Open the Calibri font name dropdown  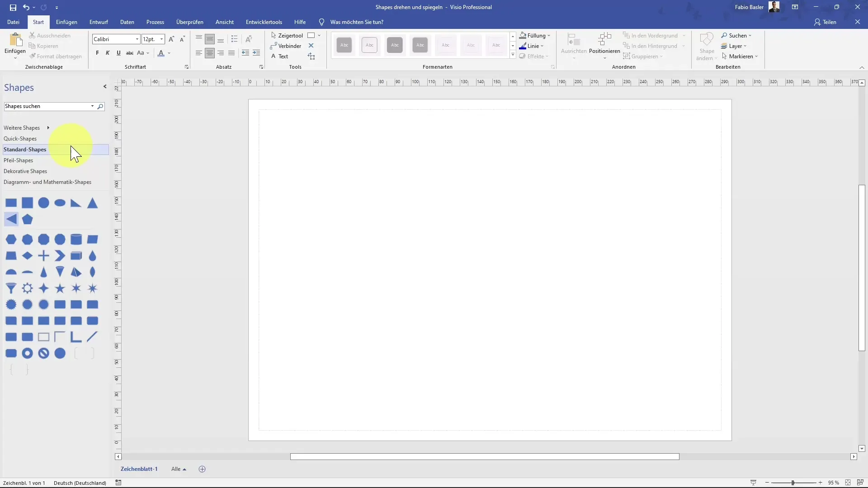[137, 39]
